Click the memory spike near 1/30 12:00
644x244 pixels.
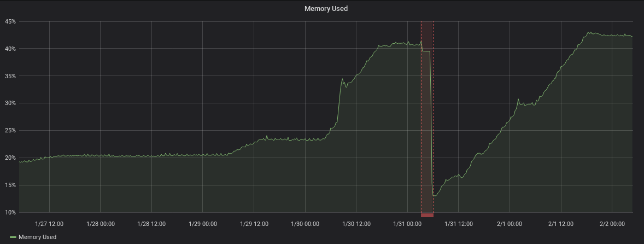tap(342, 79)
